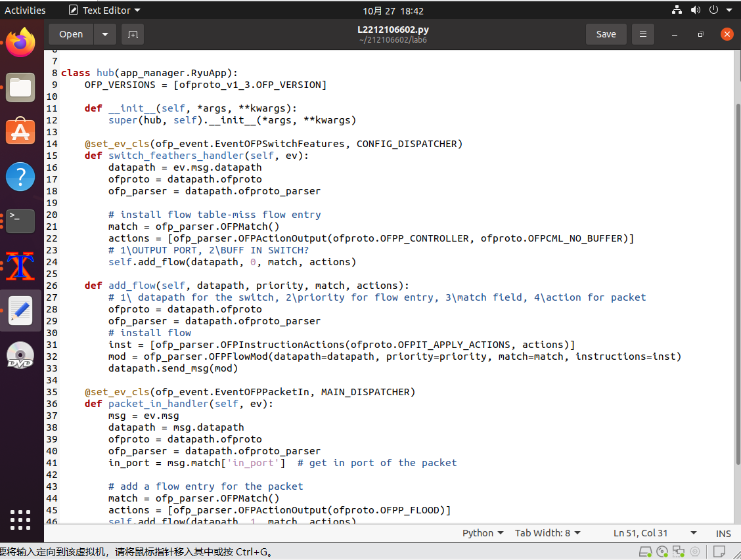
Task: Click the VM hard disk status icon
Action: click(645, 551)
